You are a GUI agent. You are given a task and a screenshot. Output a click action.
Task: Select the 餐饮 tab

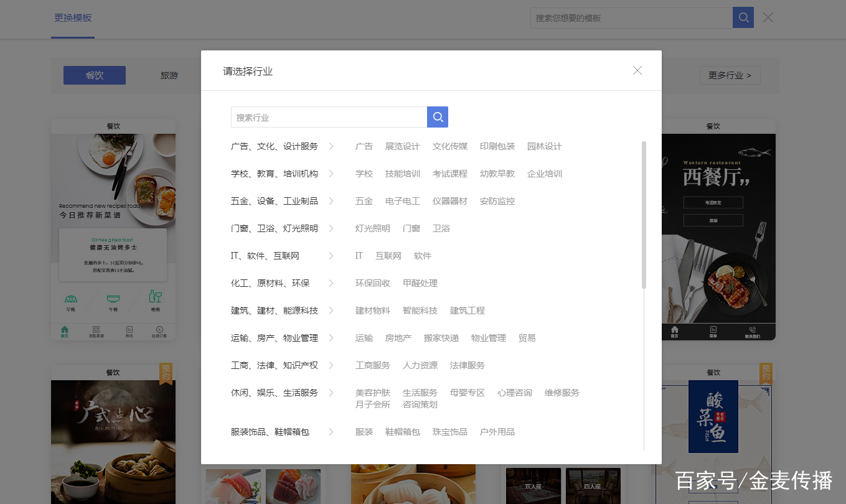tap(94, 75)
